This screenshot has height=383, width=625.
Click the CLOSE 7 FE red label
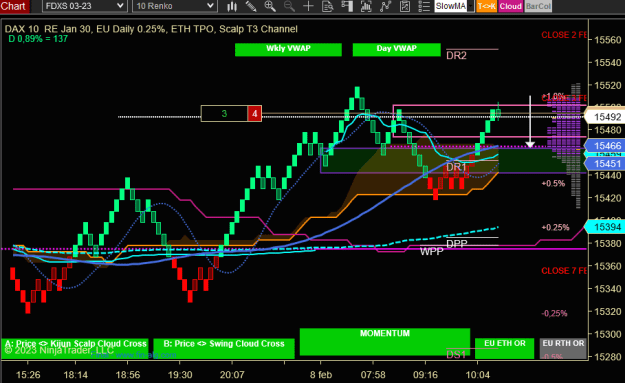tap(564, 271)
